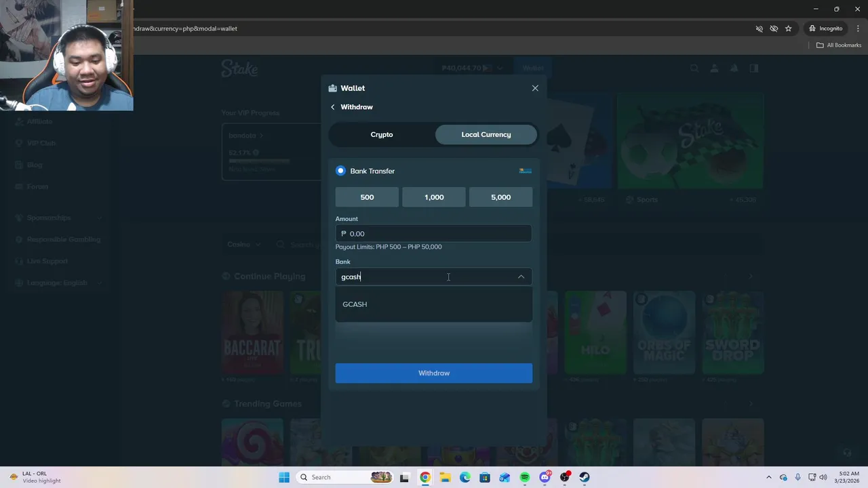Click the Sports category label

pos(647,200)
